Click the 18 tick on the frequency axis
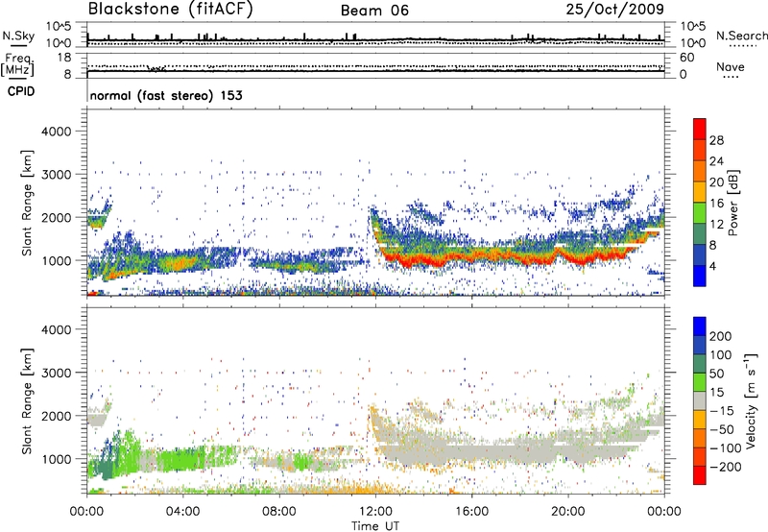 pyautogui.click(x=64, y=58)
